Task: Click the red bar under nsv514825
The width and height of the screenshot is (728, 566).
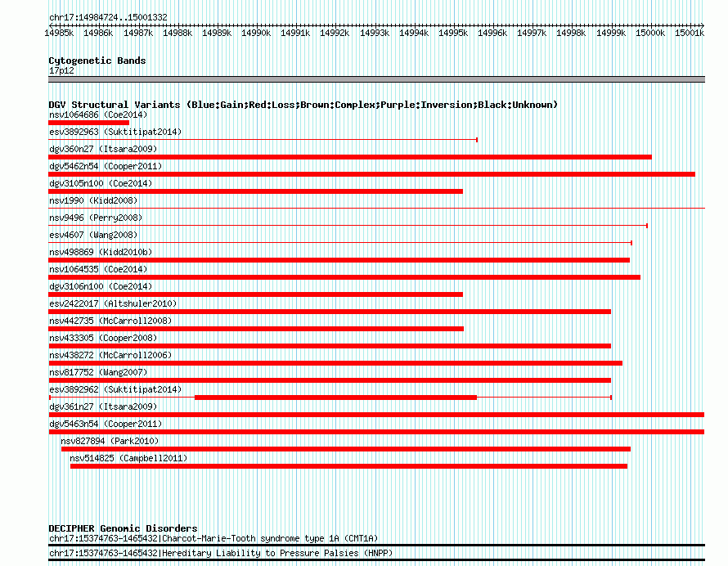Action: 348,466
